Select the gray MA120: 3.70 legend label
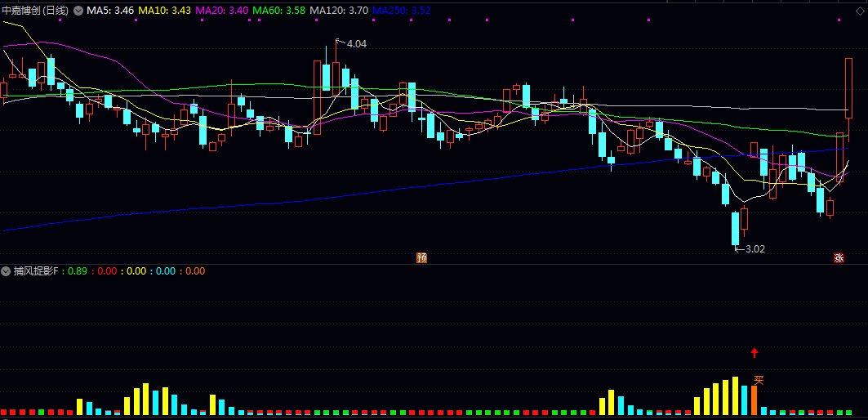The image size is (868, 420). (x=340, y=10)
